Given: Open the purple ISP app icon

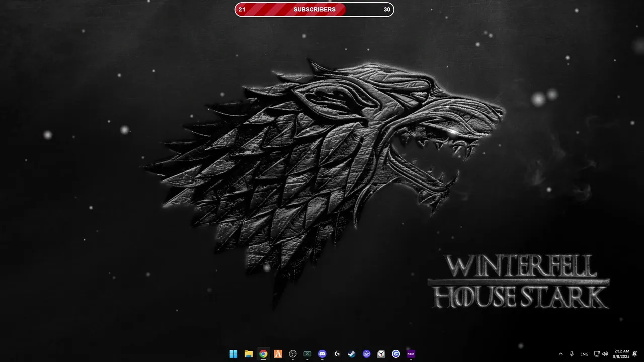Looking at the screenshot, I should click(x=367, y=354).
